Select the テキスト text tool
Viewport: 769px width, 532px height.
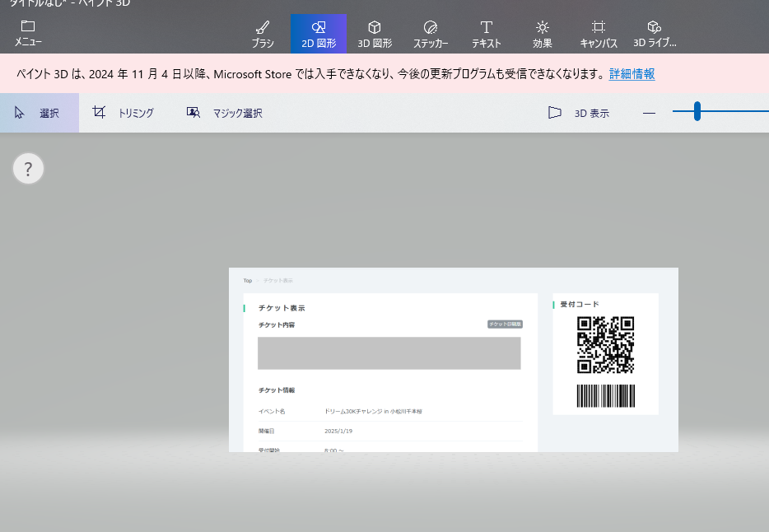487,34
